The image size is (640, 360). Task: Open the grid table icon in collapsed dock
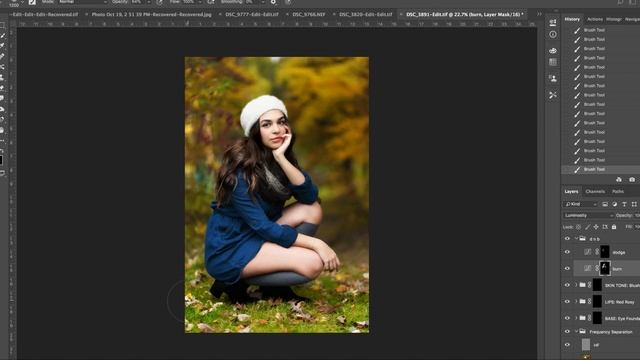pyautogui.click(x=553, y=62)
